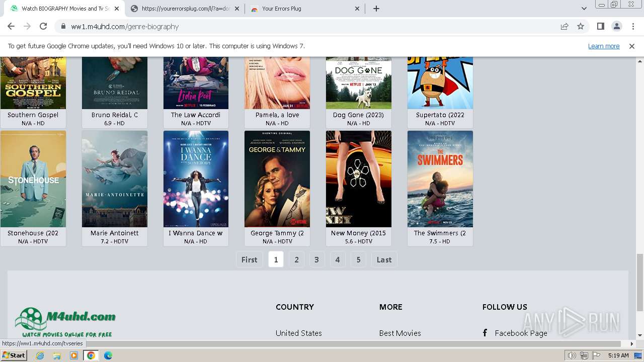Open I Wanna Dance with Somebody poster
This screenshot has height=362, width=644.
pos(196,179)
